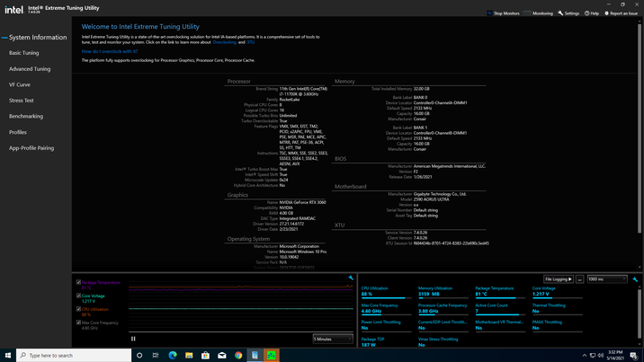Click the PMAX Throttling monitor
The height and width of the screenshot is (362, 644).
click(x=557, y=325)
